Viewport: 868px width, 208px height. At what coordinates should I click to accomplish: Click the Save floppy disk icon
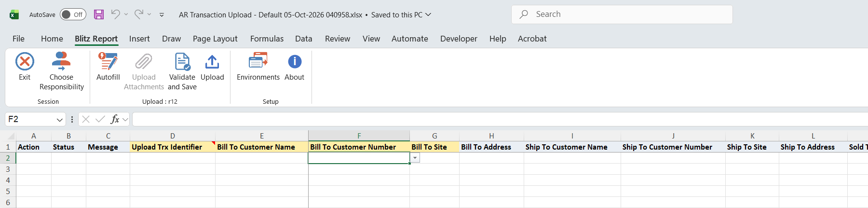click(x=99, y=14)
